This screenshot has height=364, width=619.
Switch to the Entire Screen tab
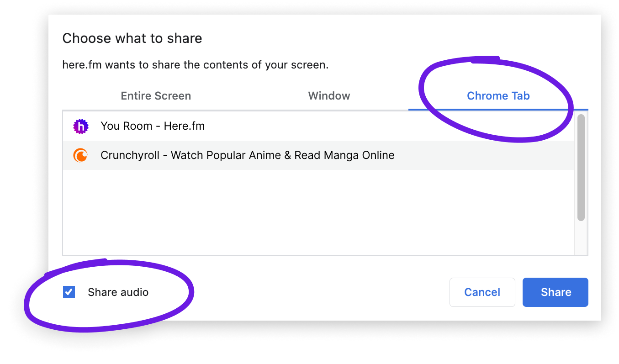[x=156, y=96]
